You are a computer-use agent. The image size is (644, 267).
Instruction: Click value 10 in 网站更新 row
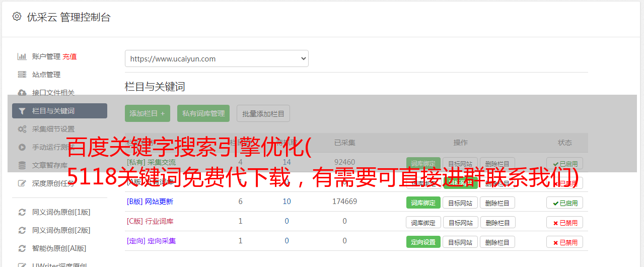pyautogui.click(x=287, y=202)
